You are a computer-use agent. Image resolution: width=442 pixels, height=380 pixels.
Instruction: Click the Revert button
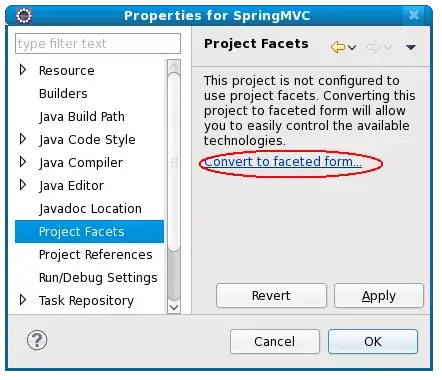(x=271, y=296)
